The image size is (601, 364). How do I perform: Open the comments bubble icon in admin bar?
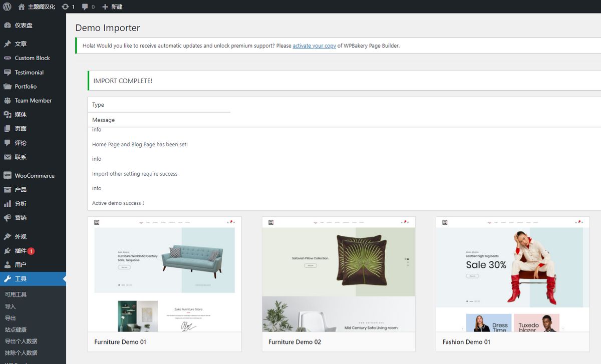pos(85,7)
